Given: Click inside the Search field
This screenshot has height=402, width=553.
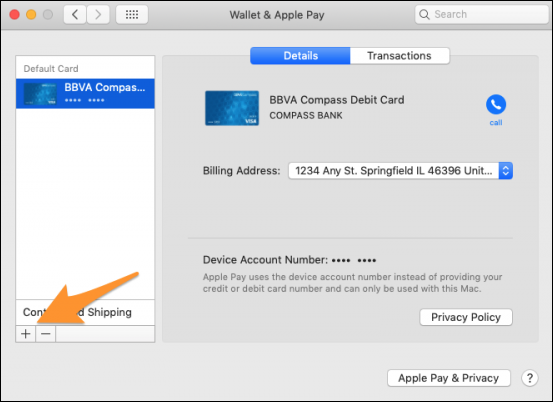Looking at the screenshot, I should 481,14.
